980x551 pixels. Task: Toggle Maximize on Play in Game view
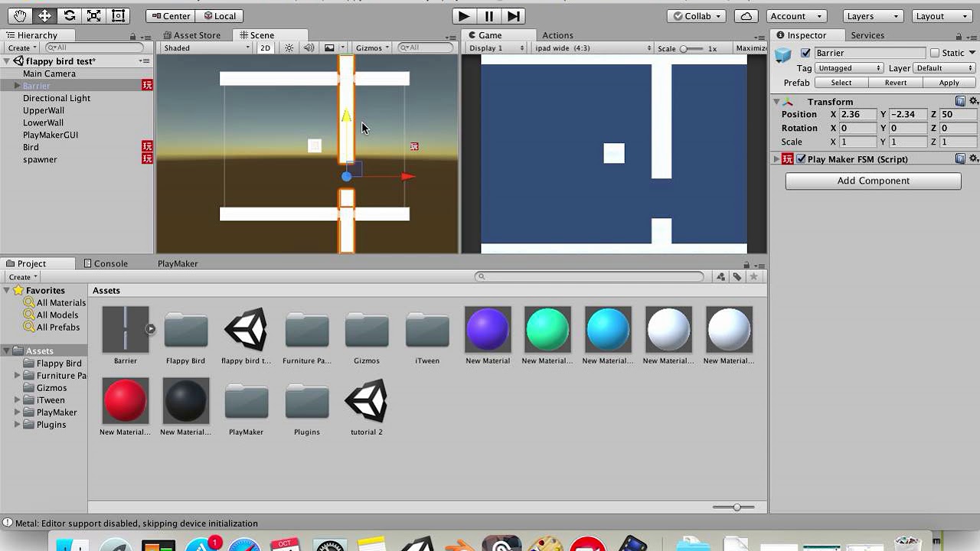pos(750,47)
